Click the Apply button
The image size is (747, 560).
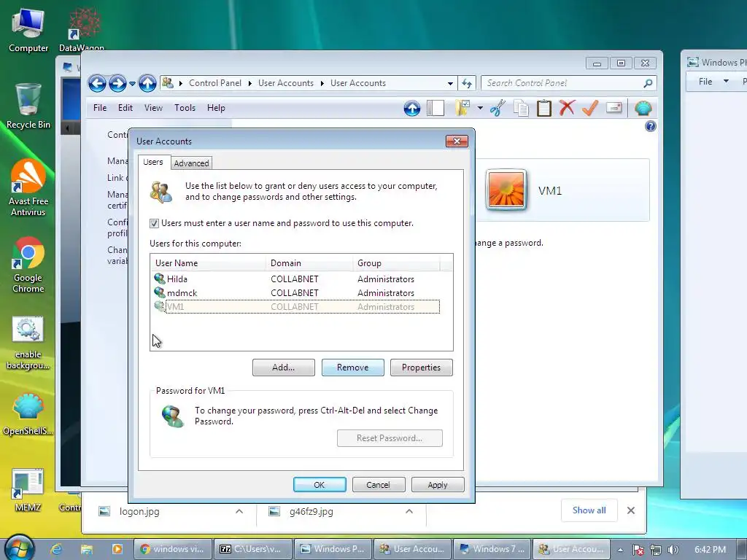438,485
